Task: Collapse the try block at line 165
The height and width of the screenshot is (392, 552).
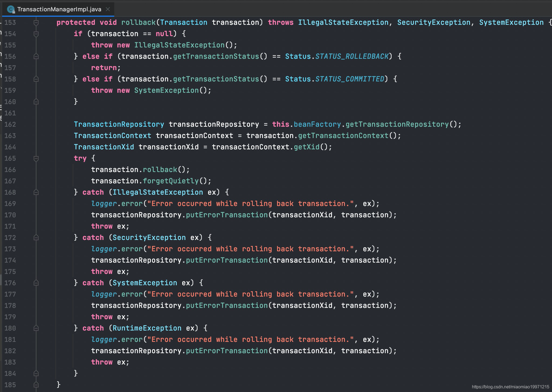Action: pyautogui.click(x=36, y=159)
